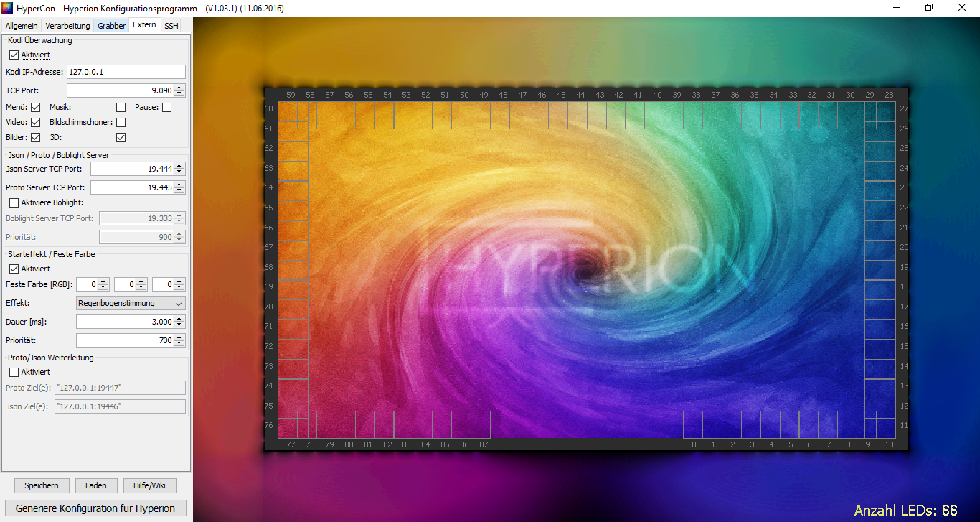Toggle the Bildschirmschoner checkbox

pos(121,123)
